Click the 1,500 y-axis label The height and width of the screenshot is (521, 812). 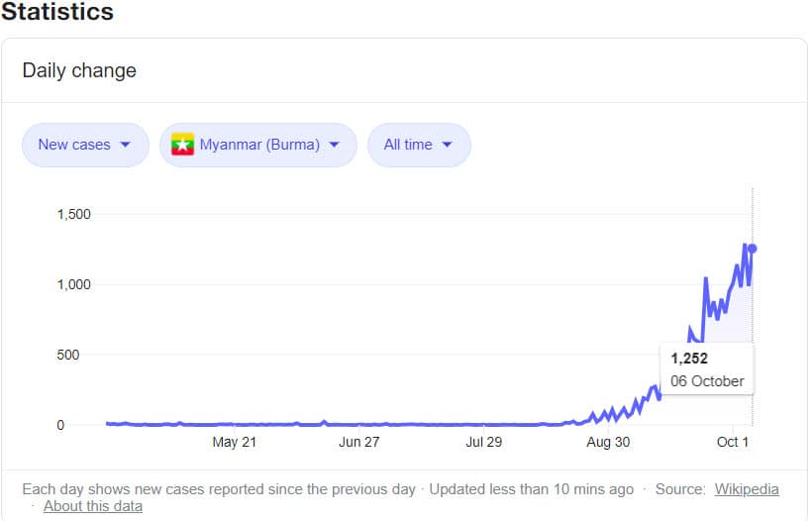73,215
